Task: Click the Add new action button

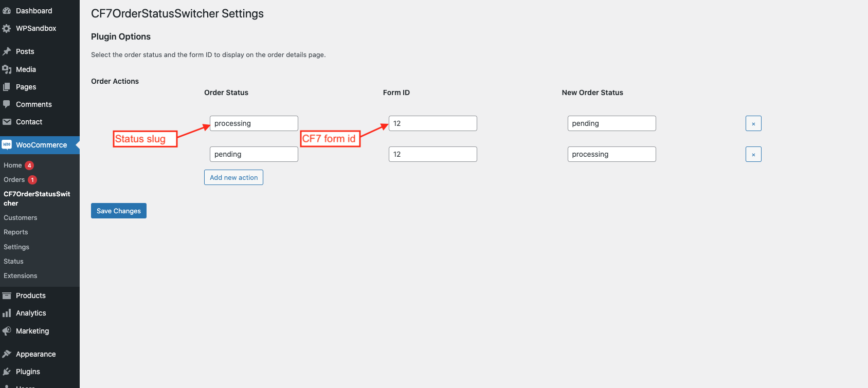Action: point(233,177)
